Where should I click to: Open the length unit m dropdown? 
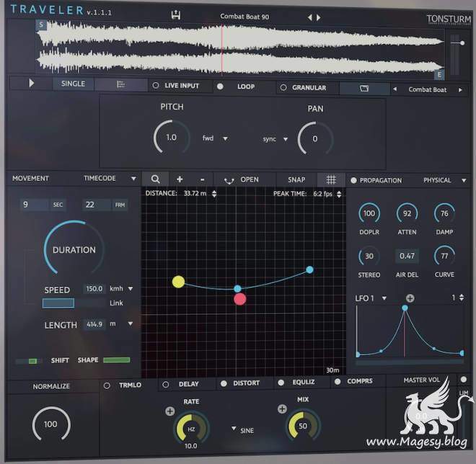pyautogui.click(x=131, y=324)
